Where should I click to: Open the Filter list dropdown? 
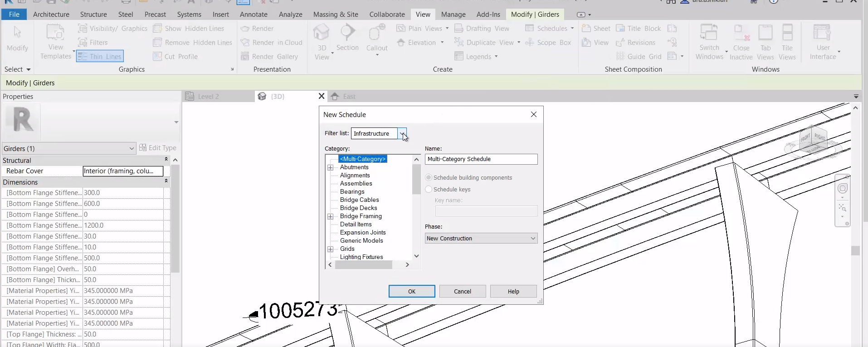[402, 133]
